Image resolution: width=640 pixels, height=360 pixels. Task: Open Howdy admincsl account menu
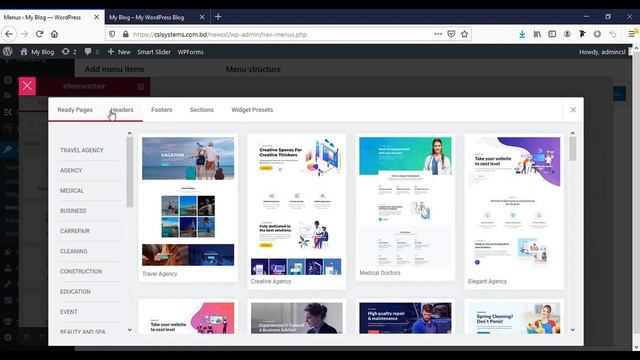click(x=602, y=52)
